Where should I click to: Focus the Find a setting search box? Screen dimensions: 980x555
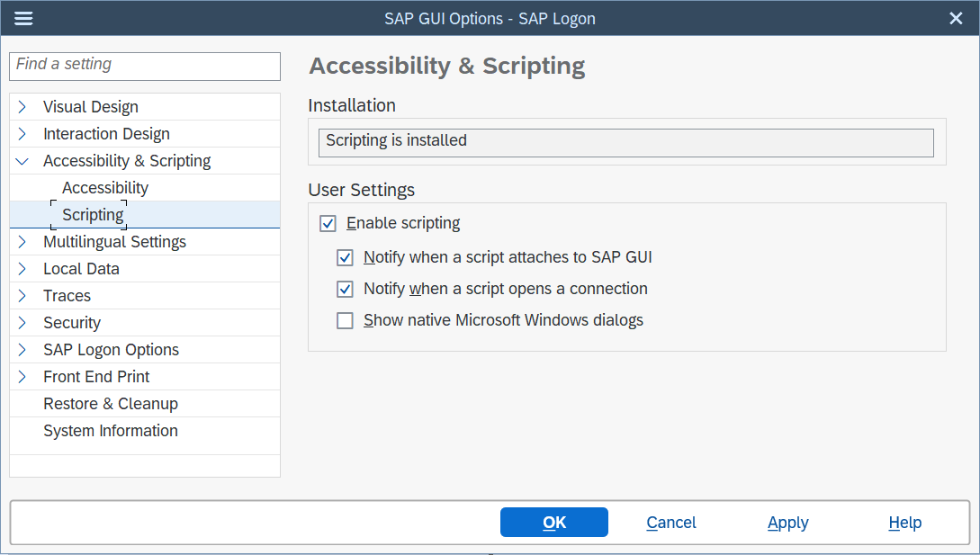point(145,66)
